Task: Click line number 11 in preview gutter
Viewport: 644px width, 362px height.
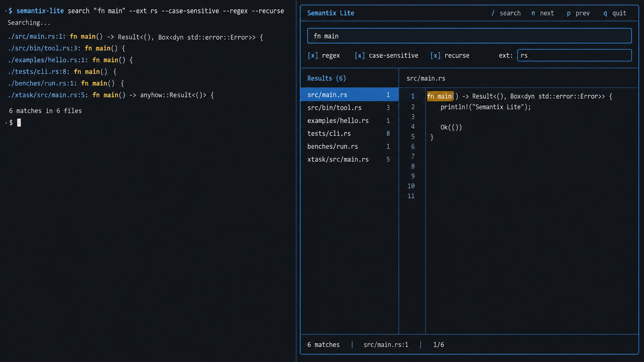Action: [x=411, y=196]
